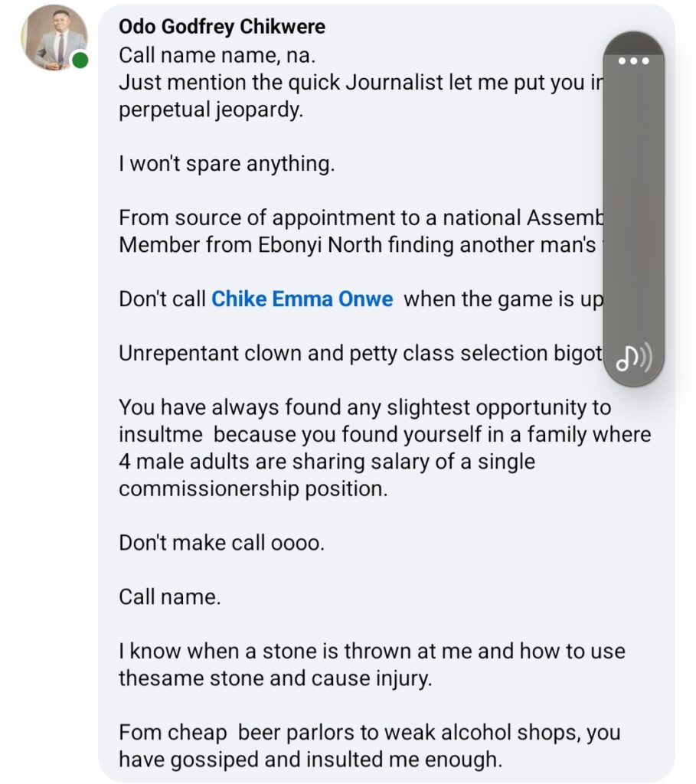Tap the 'Call name name, na.' line
Viewport: 696px width, 784px height.
pos(217,55)
